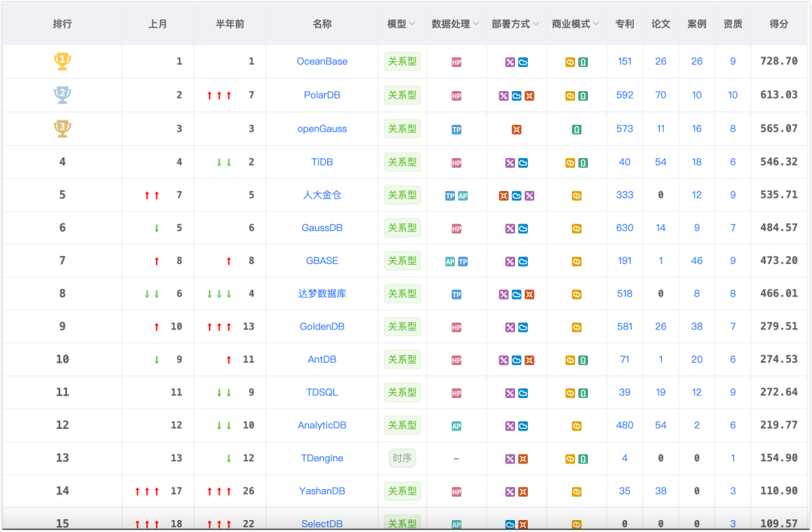The height and width of the screenshot is (532, 812).
Task: Click the AP icon in GBASE row
Action: (x=450, y=261)
